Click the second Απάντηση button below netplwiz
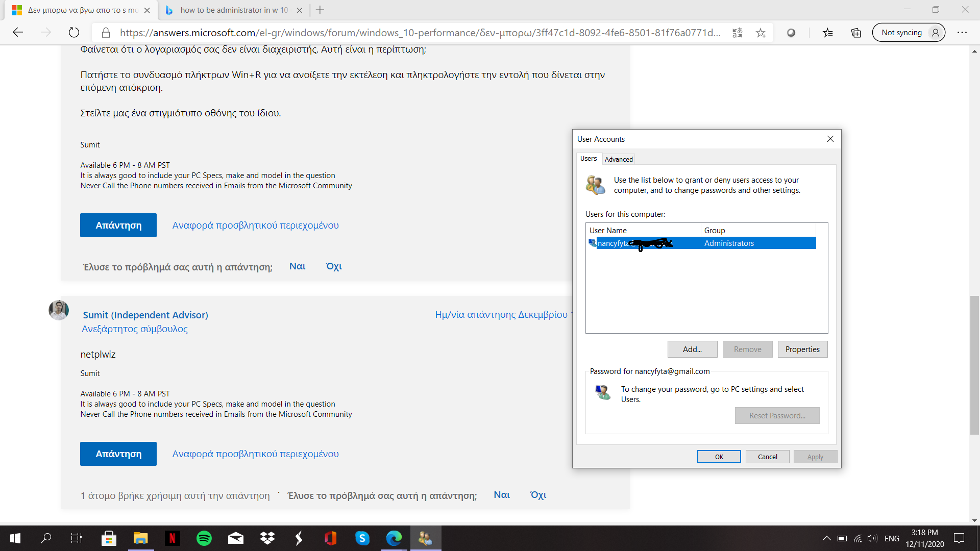This screenshot has width=980, height=551. (118, 454)
